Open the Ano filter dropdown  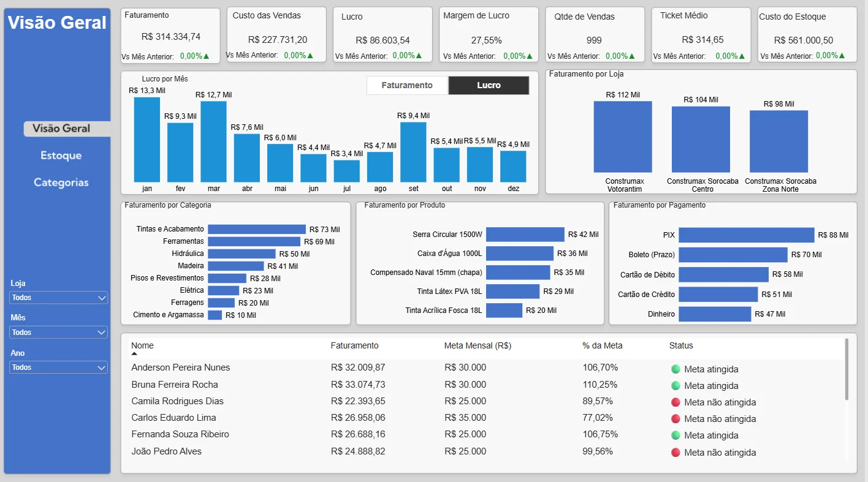coord(59,367)
